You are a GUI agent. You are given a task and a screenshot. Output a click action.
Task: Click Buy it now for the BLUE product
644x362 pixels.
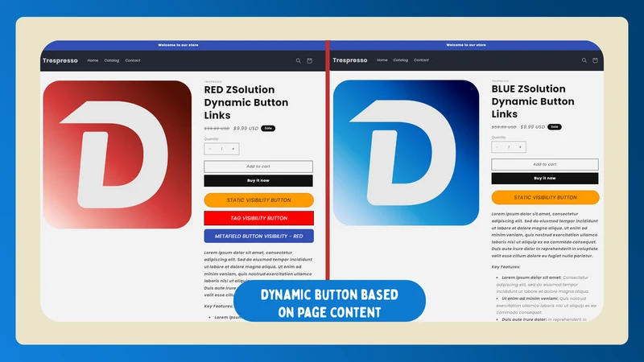(x=545, y=178)
